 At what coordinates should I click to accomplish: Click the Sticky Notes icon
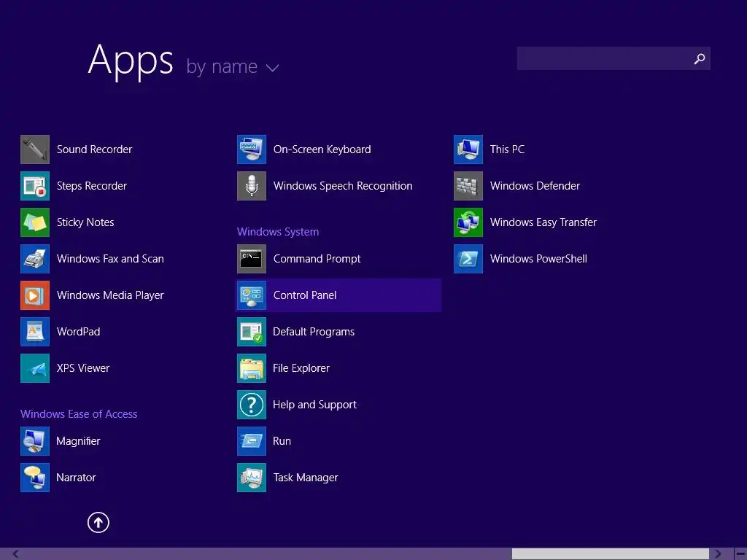(x=35, y=222)
